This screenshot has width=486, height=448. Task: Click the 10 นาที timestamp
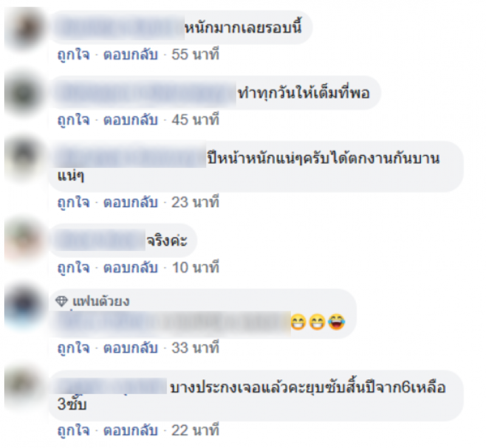click(x=196, y=267)
